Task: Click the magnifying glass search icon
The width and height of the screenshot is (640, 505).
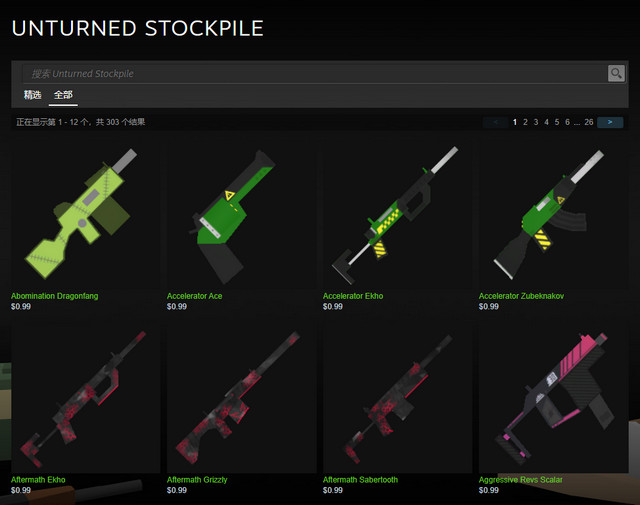Action: pyautogui.click(x=616, y=73)
